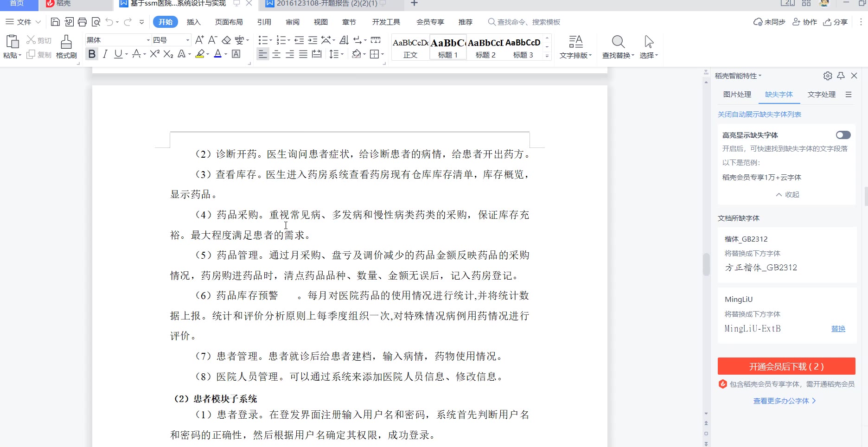Viewport: 868px width, 447px height.
Task: Click the yellow text highlight color button
Action: [200, 54]
